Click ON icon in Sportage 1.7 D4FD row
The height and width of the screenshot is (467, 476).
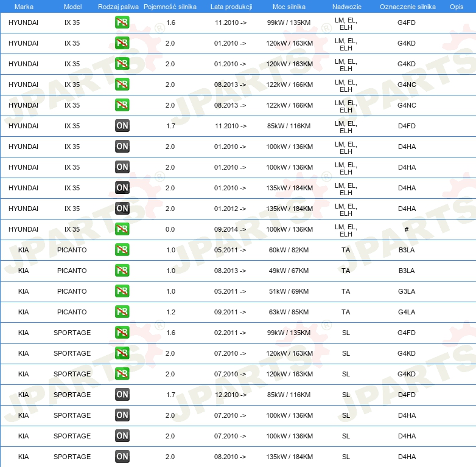tap(122, 394)
